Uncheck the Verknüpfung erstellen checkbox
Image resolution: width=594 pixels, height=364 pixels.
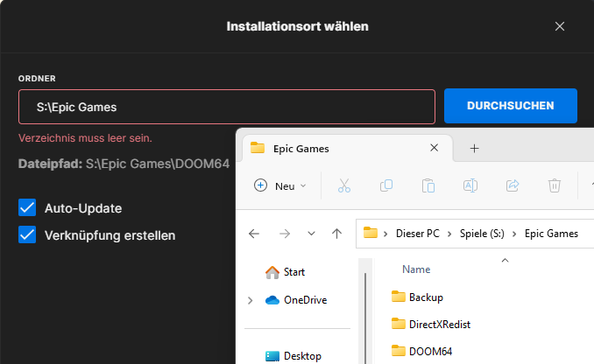pos(27,235)
